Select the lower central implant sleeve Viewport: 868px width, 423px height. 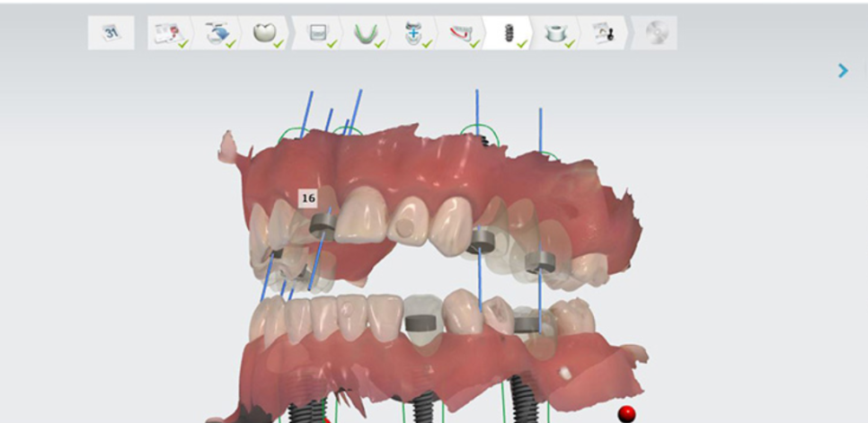click(x=419, y=322)
